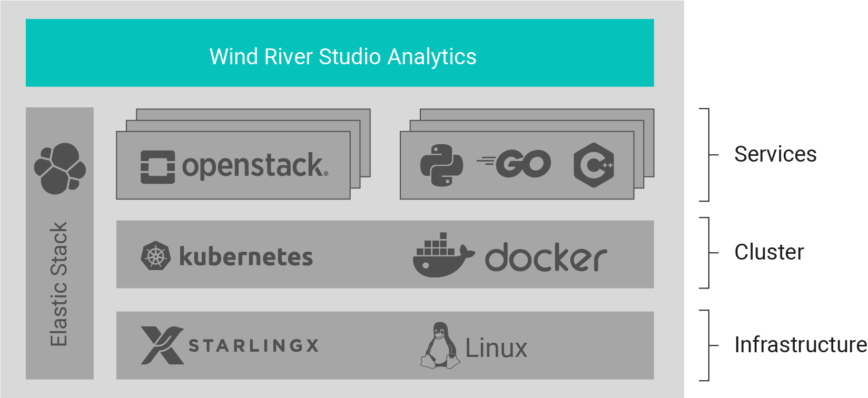
Task: Click the Python logo icon
Action: [x=441, y=165]
